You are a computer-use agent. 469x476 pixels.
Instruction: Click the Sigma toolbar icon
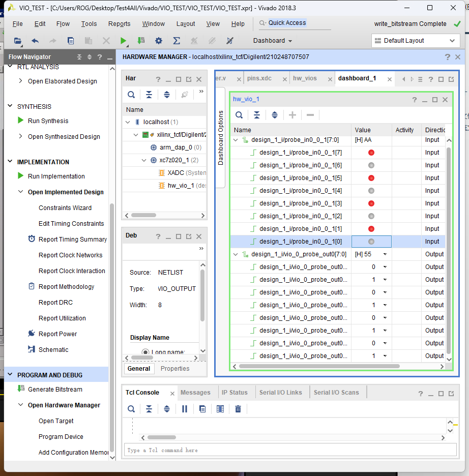tap(177, 41)
